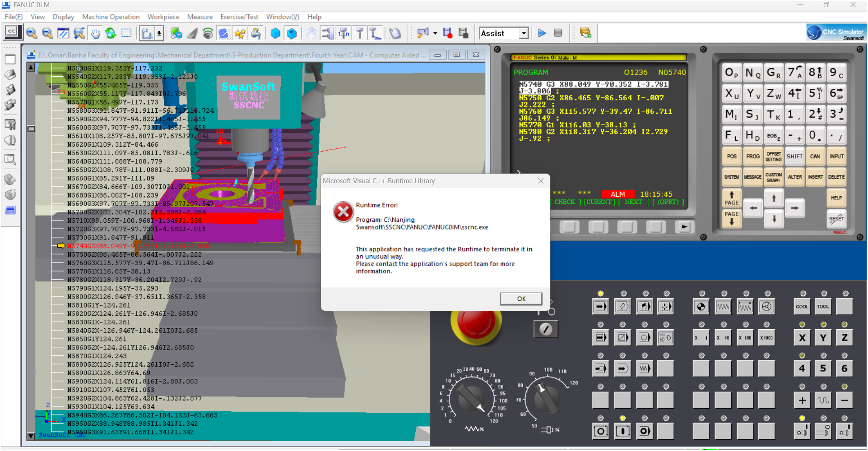Expand dropdown next to megaphone icon

pyautogui.click(x=435, y=33)
